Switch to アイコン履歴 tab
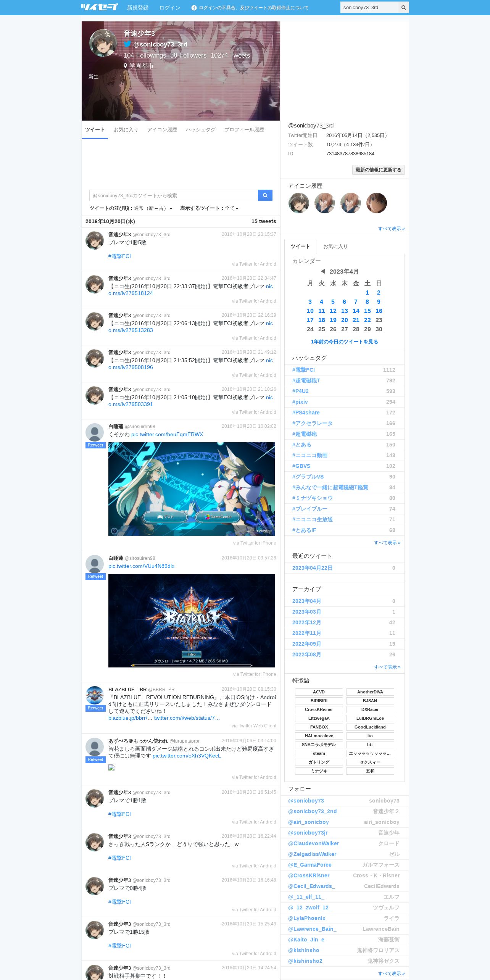This screenshot has width=490, height=980. point(162,130)
